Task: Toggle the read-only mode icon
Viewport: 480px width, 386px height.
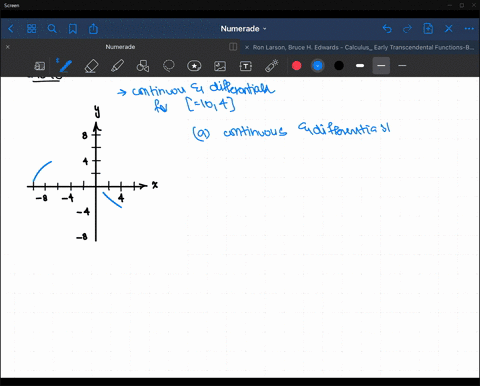Action: (x=39, y=66)
